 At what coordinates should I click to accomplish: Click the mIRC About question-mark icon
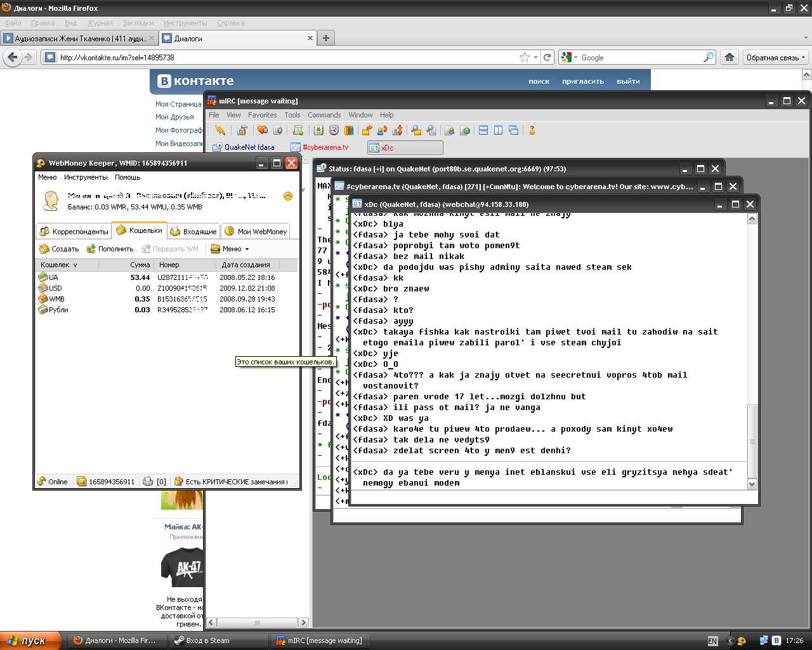tap(532, 130)
